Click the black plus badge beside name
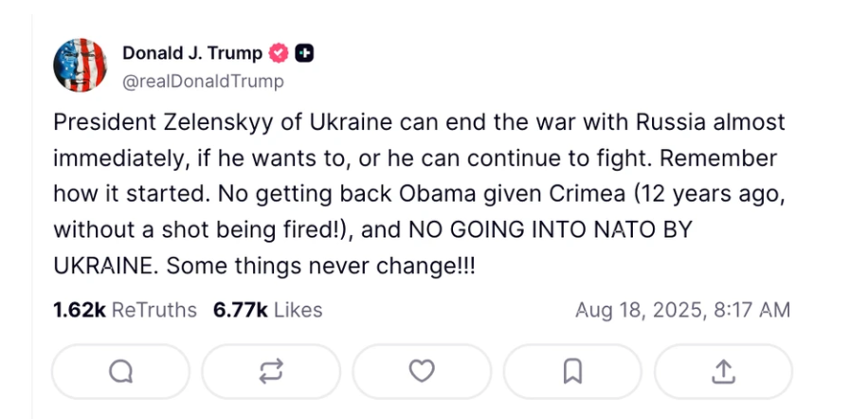The image size is (868, 419). [304, 54]
